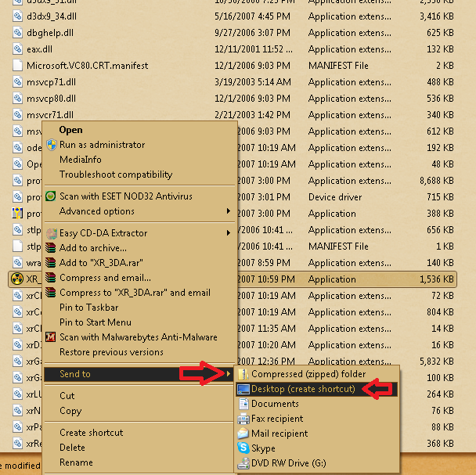Viewport: 476px width, 475px height.
Task: Click the Fax recipient printer icon
Action: (x=243, y=419)
